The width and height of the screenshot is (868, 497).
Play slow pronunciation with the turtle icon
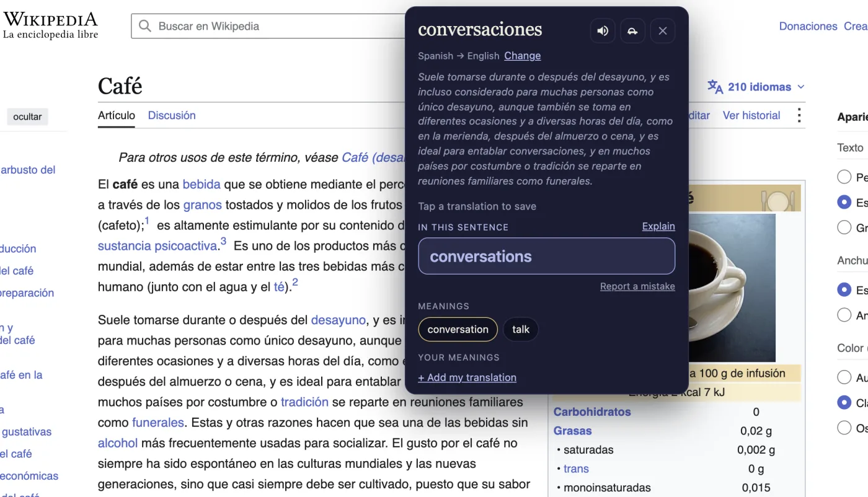click(x=632, y=31)
